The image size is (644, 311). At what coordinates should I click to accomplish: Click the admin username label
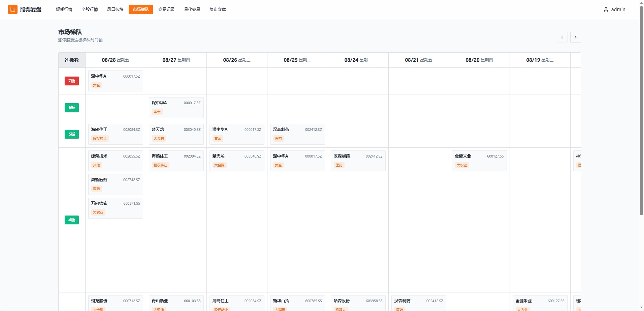click(x=618, y=9)
